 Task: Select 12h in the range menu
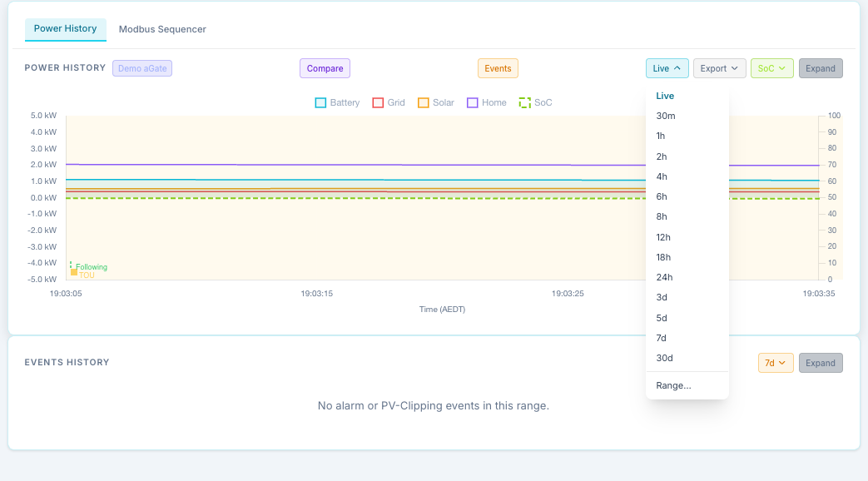point(687,237)
